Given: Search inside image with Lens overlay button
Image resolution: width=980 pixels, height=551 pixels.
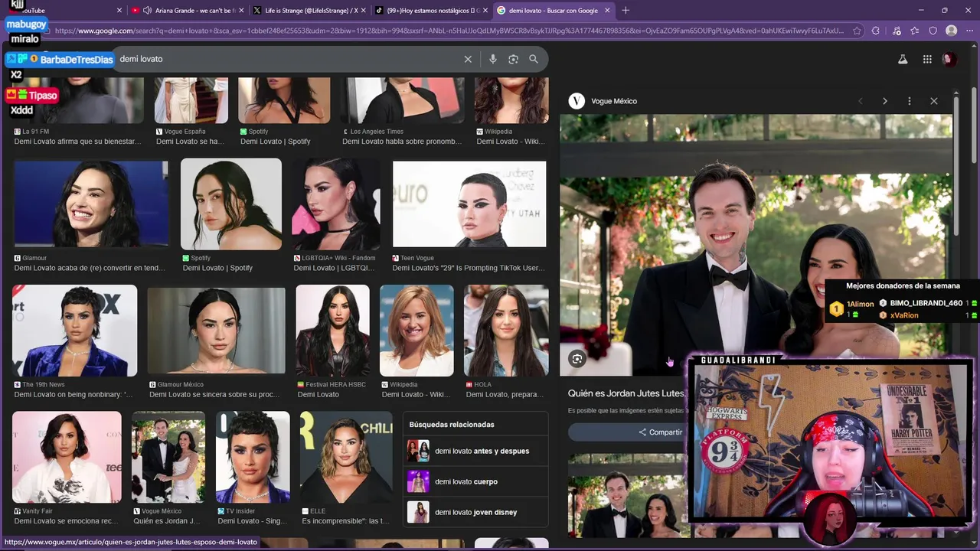Looking at the screenshot, I should tap(577, 359).
